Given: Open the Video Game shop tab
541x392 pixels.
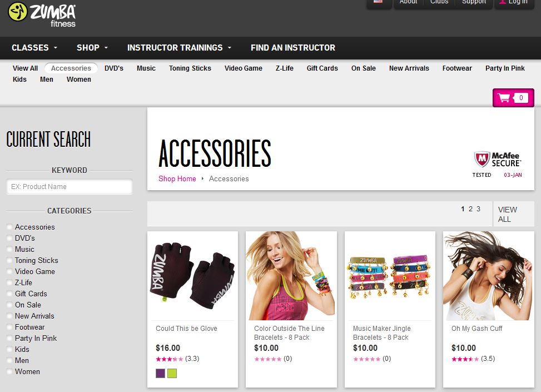Looking at the screenshot, I should point(243,68).
